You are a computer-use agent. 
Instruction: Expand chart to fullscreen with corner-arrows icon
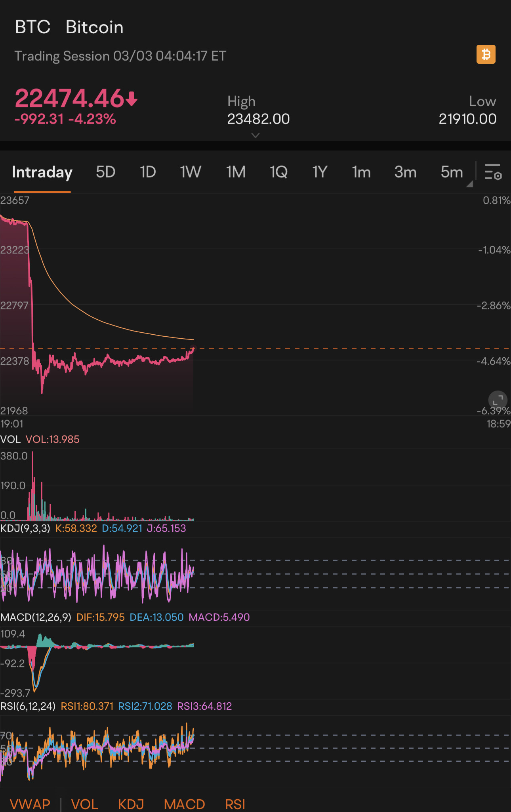tap(498, 400)
